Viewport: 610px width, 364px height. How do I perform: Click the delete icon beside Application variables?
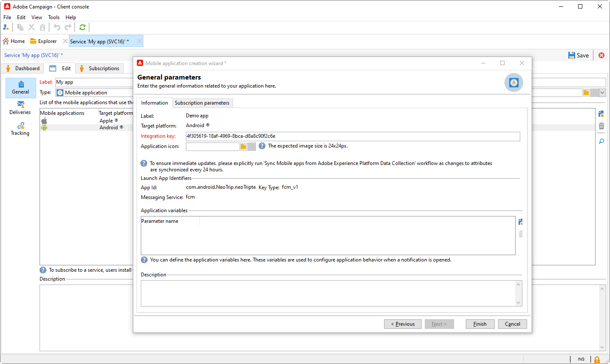520,234
